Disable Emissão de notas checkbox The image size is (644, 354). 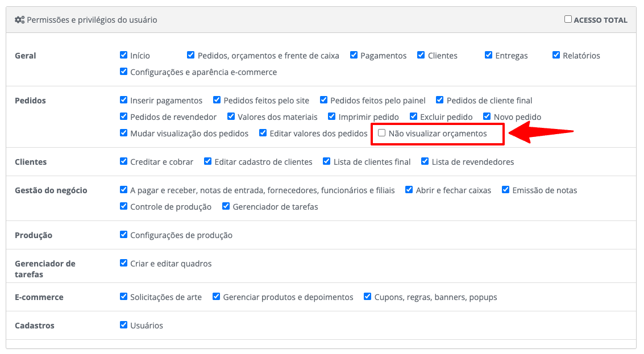(x=505, y=190)
